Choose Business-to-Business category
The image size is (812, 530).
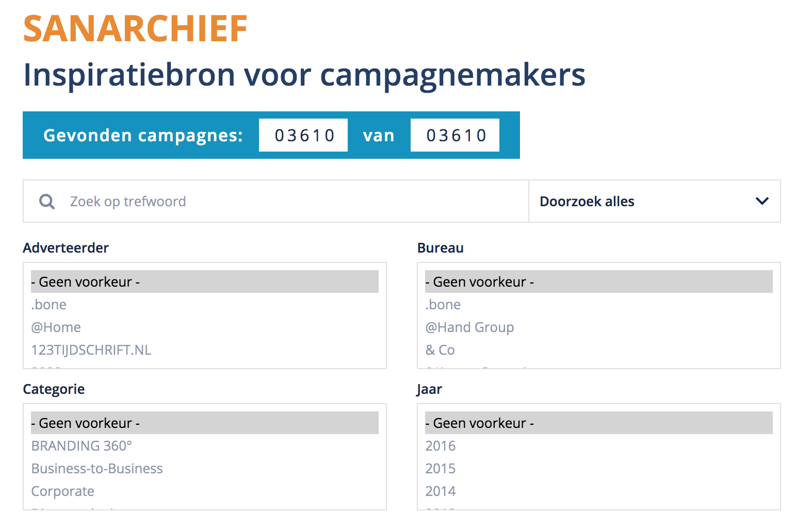[x=97, y=469]
